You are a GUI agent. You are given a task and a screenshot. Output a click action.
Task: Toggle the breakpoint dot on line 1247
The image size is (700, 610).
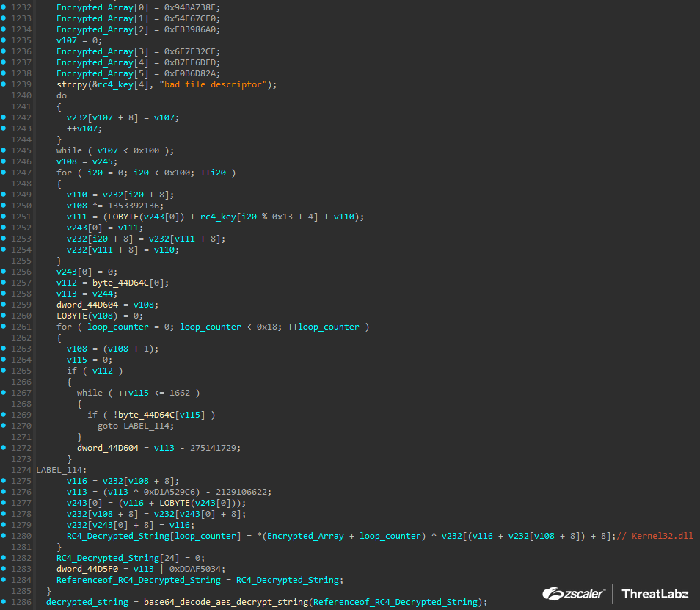(x=4, y=173)
